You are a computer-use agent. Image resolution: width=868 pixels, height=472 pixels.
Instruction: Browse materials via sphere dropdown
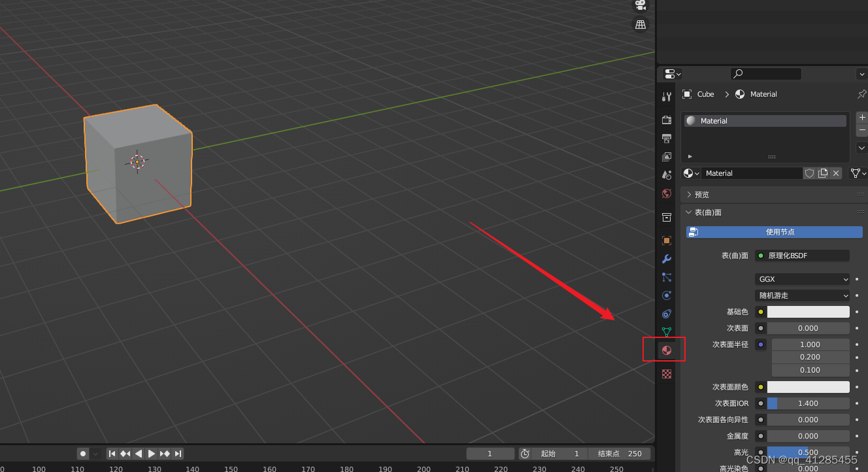click(x=692, y=173)
